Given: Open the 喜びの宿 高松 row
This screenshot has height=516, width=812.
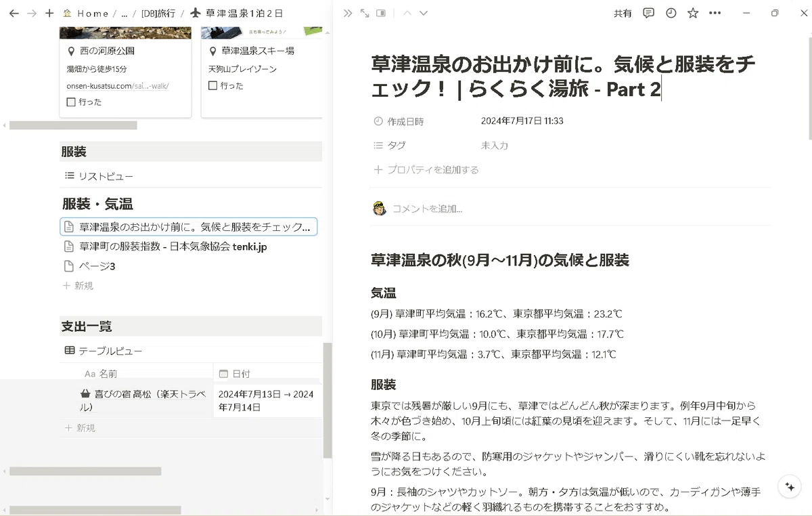Looking at the screenshot, I should tap(143, 401).
